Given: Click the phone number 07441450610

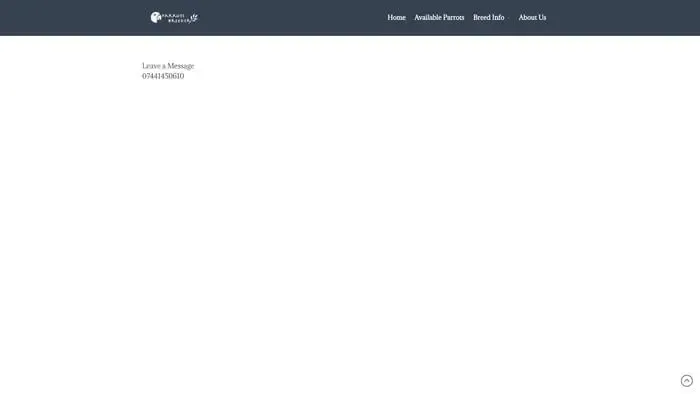Looking at the screenshot, I should point(163,76).
